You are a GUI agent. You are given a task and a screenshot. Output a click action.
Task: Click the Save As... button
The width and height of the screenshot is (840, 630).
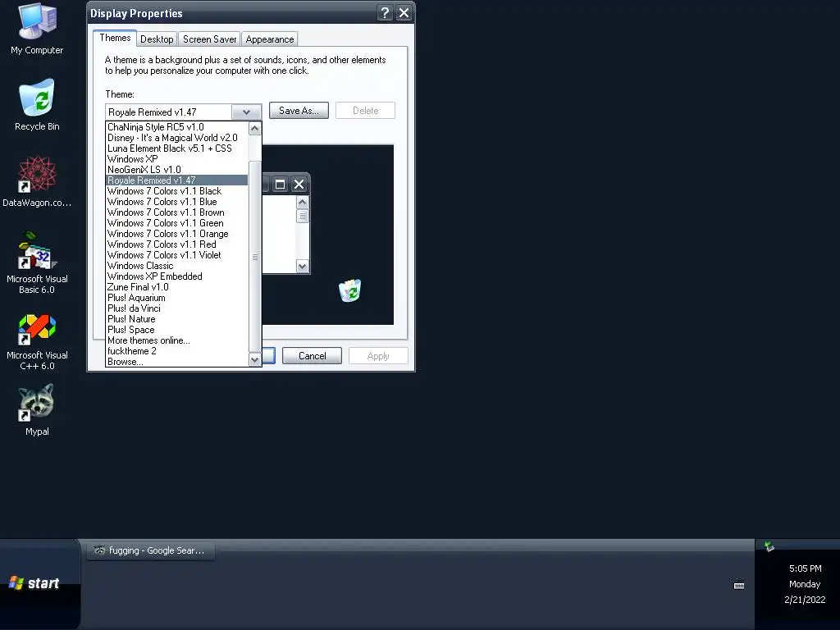pos(299,111)
